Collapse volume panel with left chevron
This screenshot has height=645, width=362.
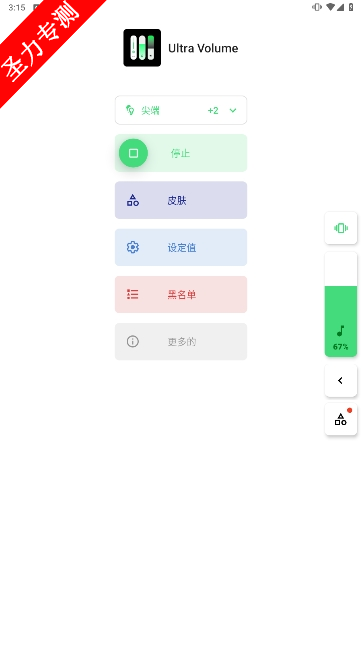click(x=341, y=381)
